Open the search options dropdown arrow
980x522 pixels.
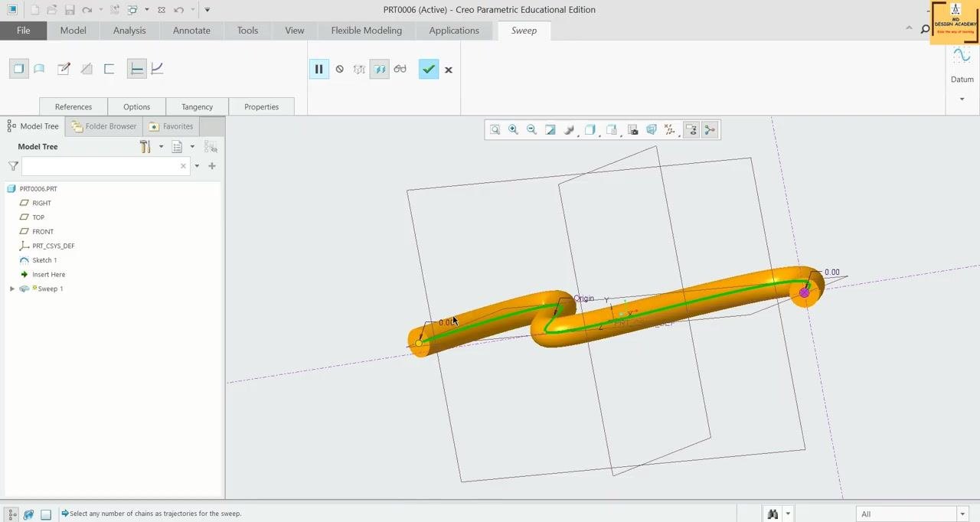(x=197, y=166)
